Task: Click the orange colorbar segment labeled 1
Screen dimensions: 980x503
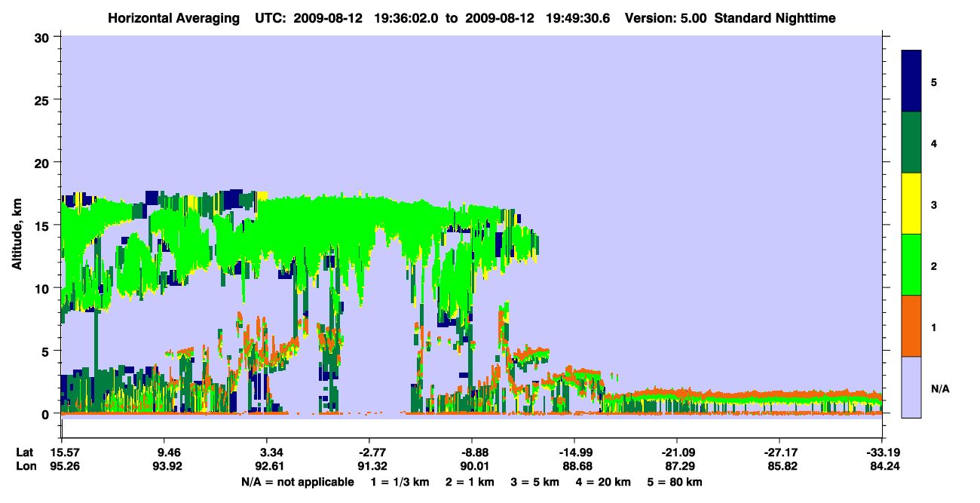Action: point(911,326)
